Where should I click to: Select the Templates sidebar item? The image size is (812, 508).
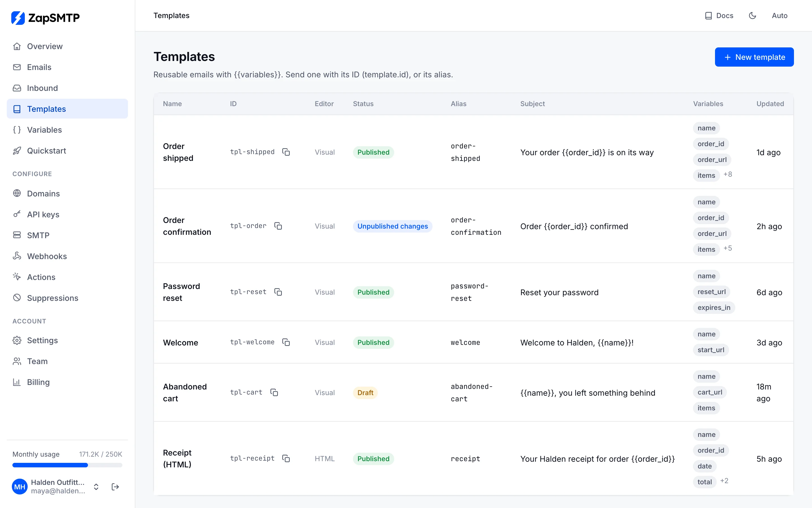tap(67, 109)
